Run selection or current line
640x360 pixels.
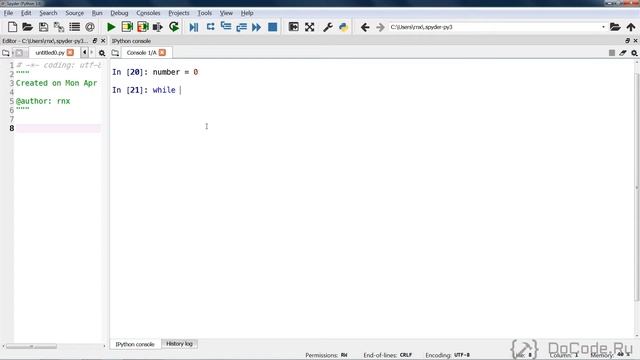click(158, 27)
